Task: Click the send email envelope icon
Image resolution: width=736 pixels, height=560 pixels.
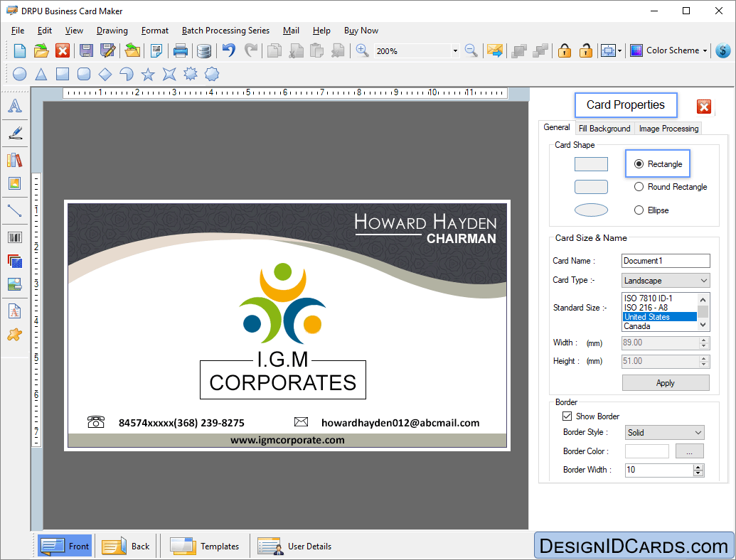Action: pos(495,50)
